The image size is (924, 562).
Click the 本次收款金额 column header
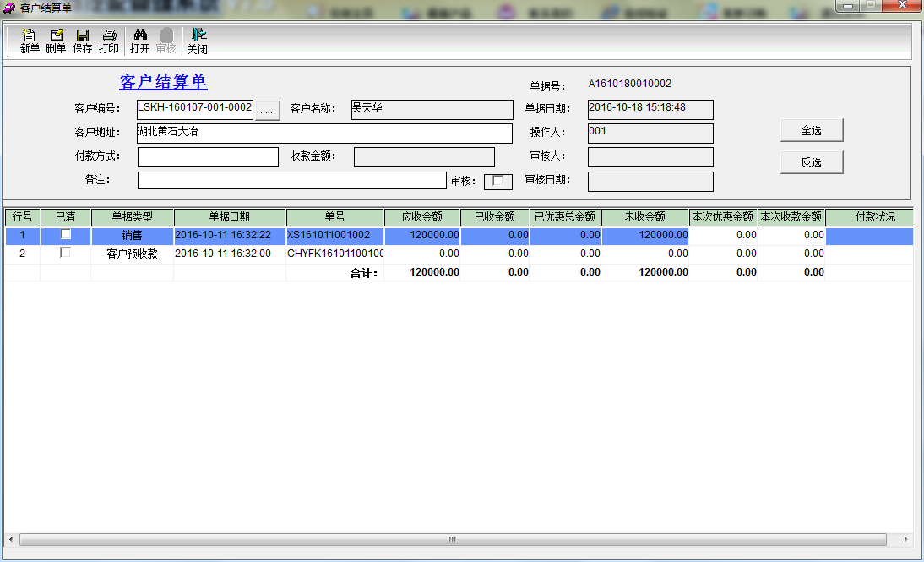(x=791, y=217)
